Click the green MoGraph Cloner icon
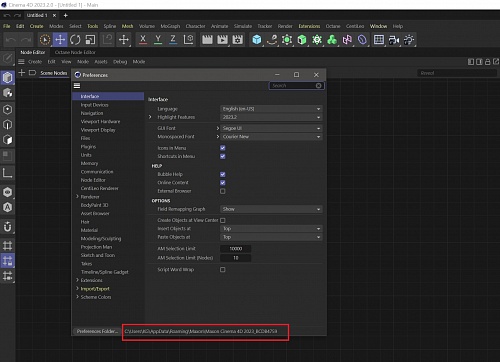Viewport: 500px width, 362px height. [332, 40]
